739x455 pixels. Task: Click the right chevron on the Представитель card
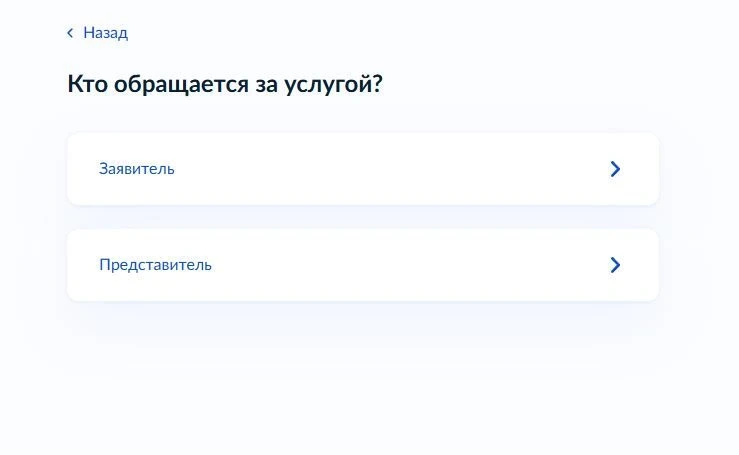click(x=615, y=265)
